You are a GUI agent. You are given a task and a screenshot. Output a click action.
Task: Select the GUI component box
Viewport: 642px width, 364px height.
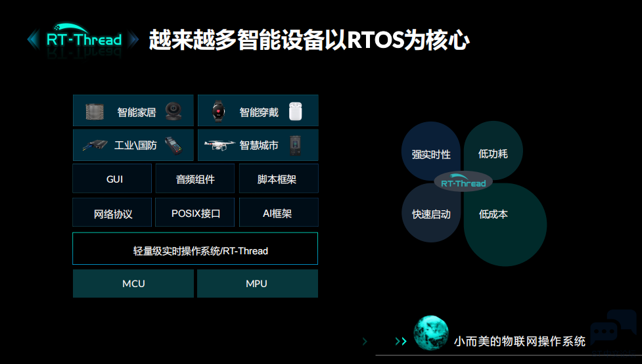click(112, 179)
